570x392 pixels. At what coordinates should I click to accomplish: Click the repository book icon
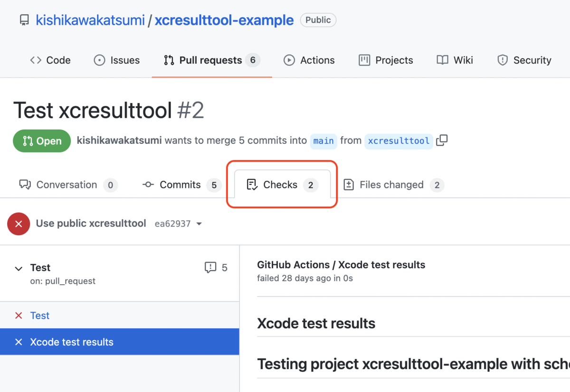(x=24, y=20)
